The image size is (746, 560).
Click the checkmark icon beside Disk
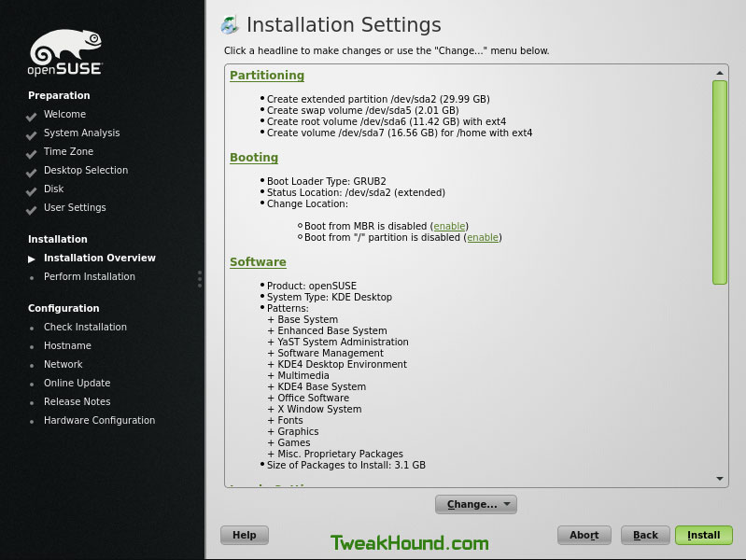tap(32, 191)
